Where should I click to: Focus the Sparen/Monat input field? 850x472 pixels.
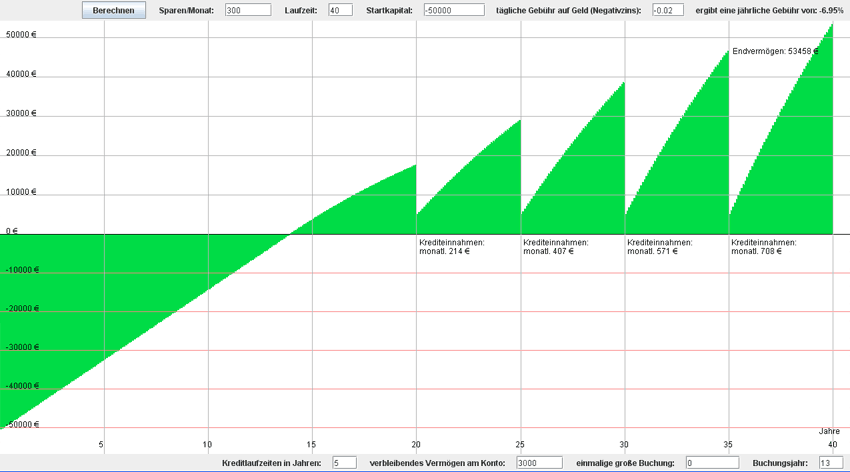248,10
